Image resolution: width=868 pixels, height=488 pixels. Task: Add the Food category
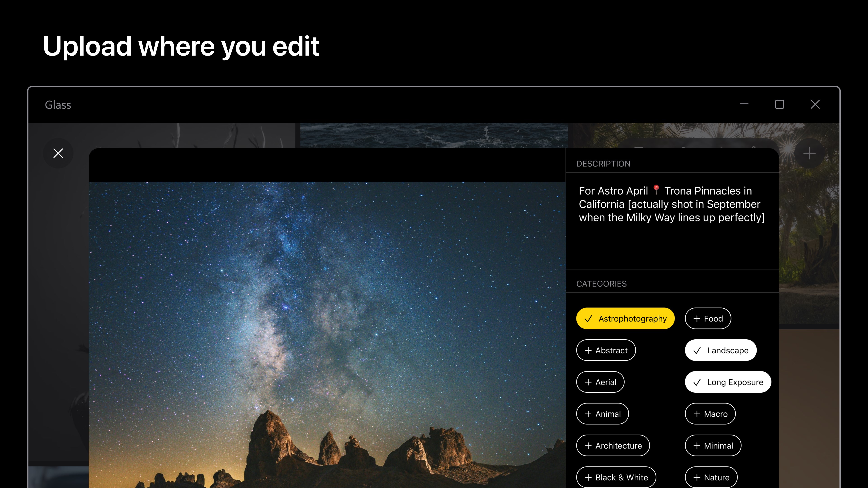coord(708,318)
